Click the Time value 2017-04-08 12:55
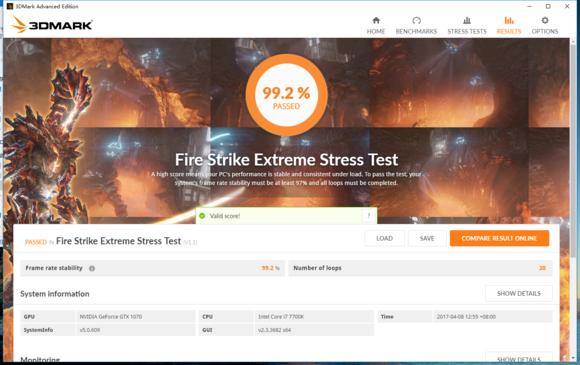The width and height of the screenshot is (580, 365). 466,317
